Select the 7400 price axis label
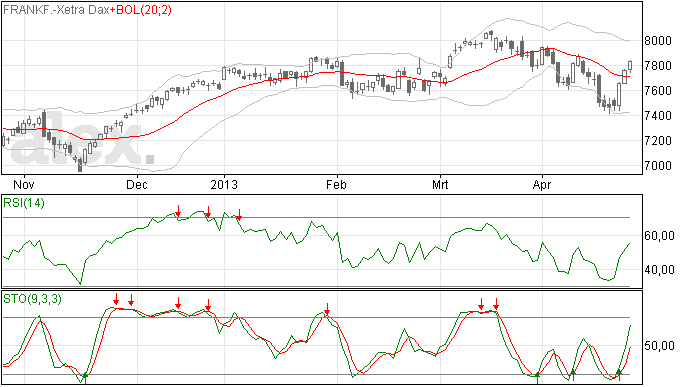 point(658,116)
